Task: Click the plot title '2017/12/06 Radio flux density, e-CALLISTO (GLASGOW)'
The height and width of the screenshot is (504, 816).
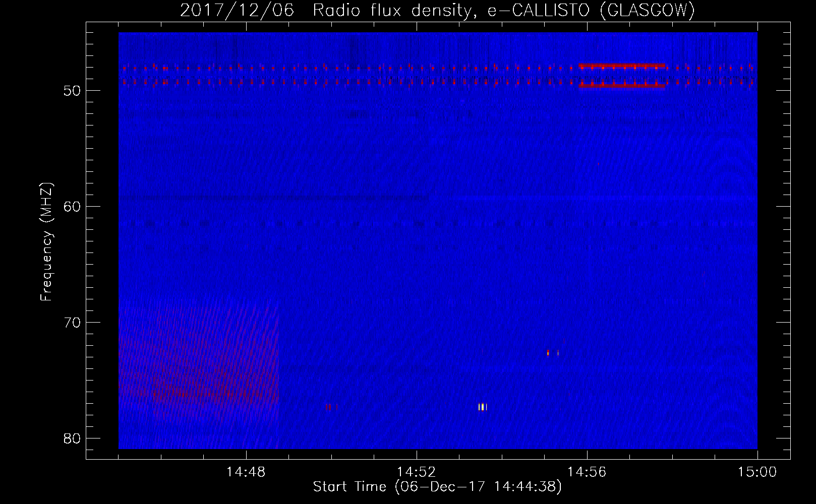Action: (x=437, y=10)
